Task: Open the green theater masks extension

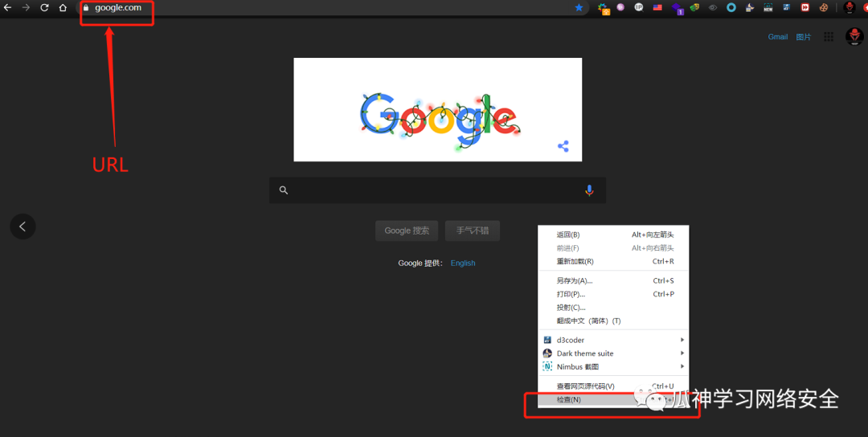Action: (694, 7)
